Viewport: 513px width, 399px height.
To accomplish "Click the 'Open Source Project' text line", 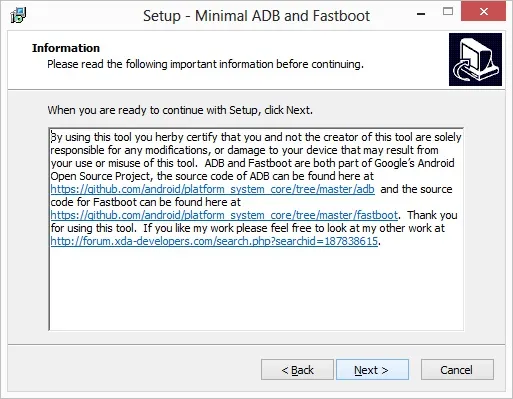I will click(x=212, y=176).
